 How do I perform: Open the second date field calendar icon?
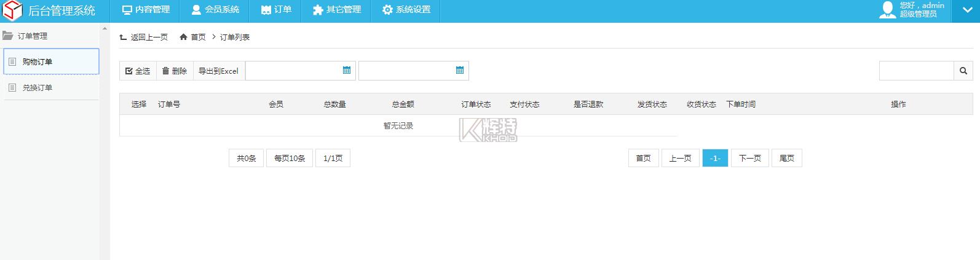point(460,71)
